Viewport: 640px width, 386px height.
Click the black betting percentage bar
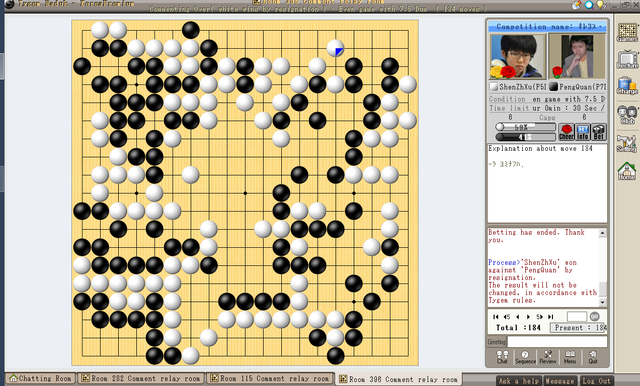tap(526, 137)
